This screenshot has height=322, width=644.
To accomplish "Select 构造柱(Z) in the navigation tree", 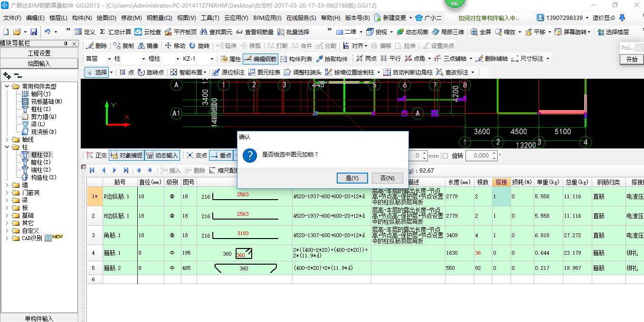I will click(x=44, y=177).
